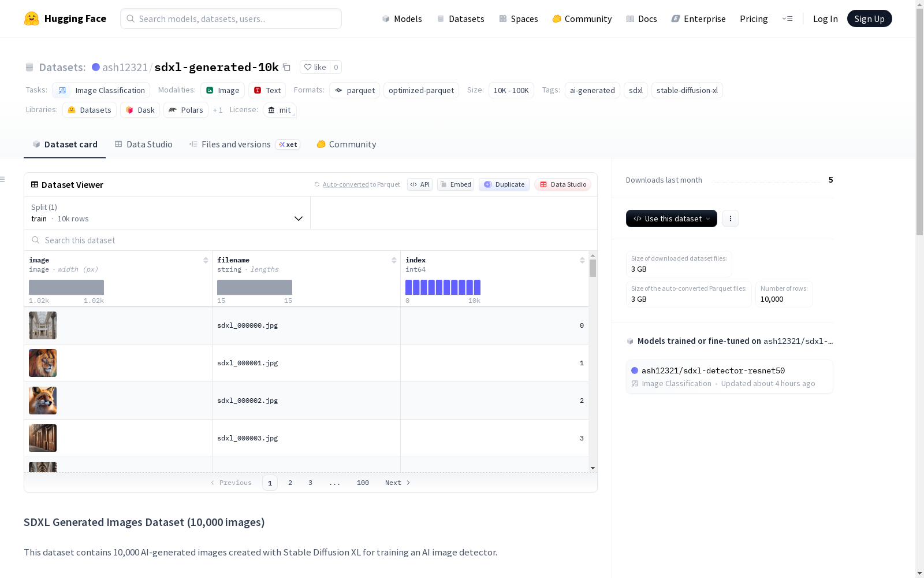Open the Community tab
This screenshot has width=924, height=578.
(346, 144)
